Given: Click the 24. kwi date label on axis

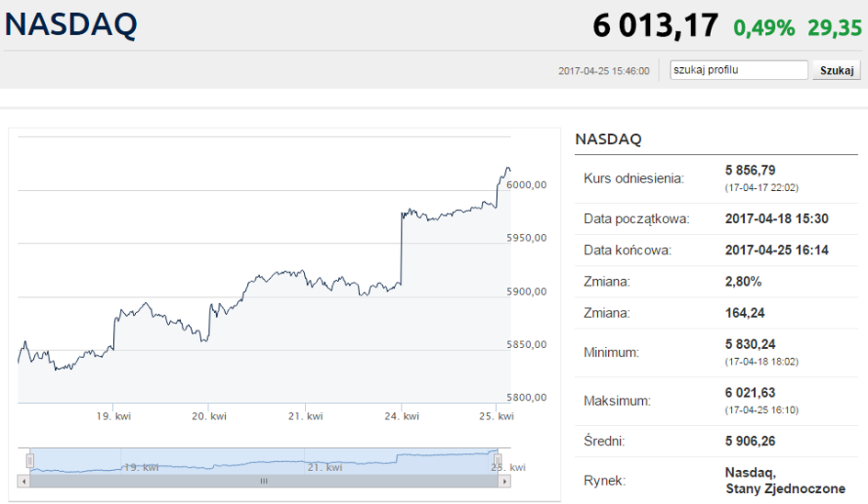Looking at the screenshot, I should point(402,416).
